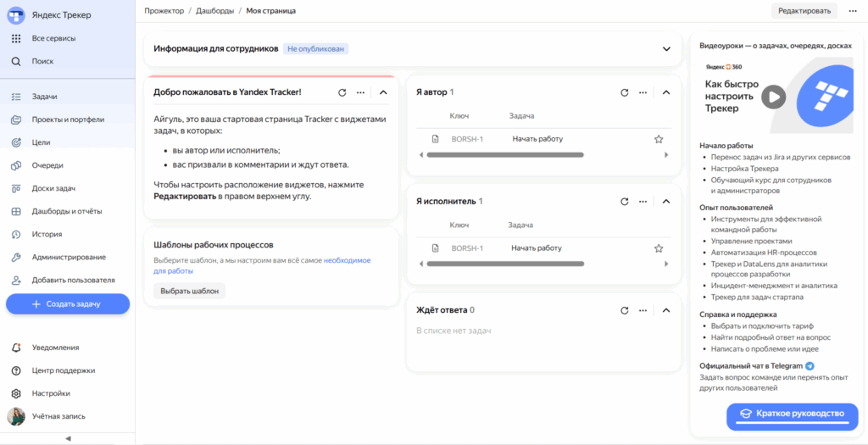This screenshot has height=445, width=868.
Task: Play the 'Как быстро настроить Трекер' video
Action: (772, 97)
